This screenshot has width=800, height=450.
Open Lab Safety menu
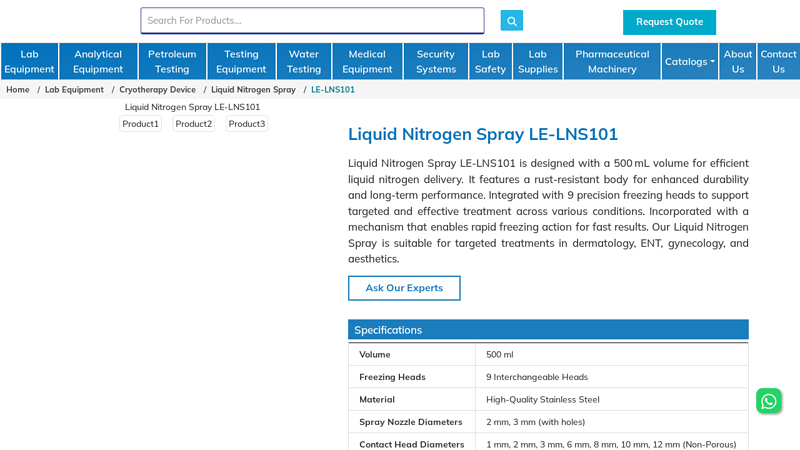[x=490, y=61]
